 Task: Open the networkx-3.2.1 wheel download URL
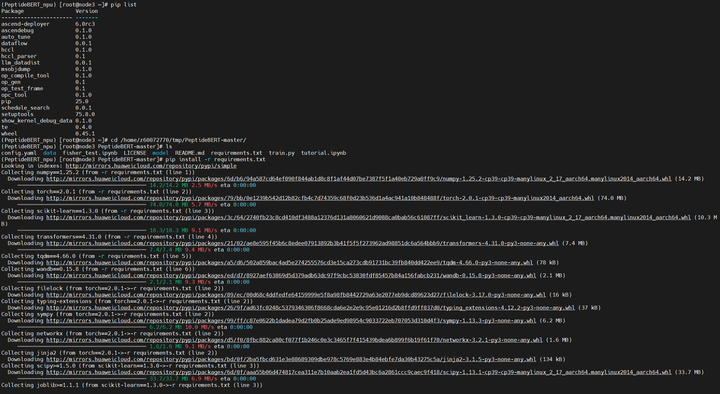tap(294, 340)
